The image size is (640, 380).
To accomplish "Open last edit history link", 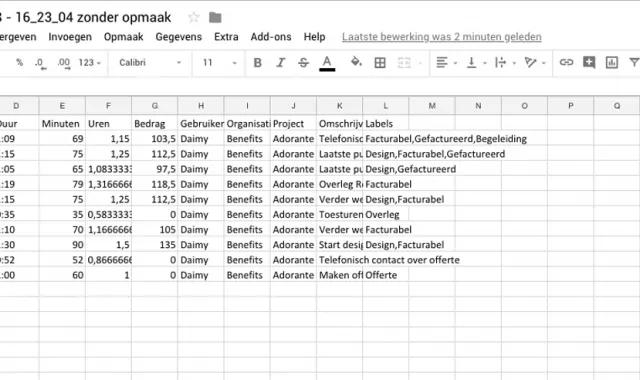I will tap(442, 37).
